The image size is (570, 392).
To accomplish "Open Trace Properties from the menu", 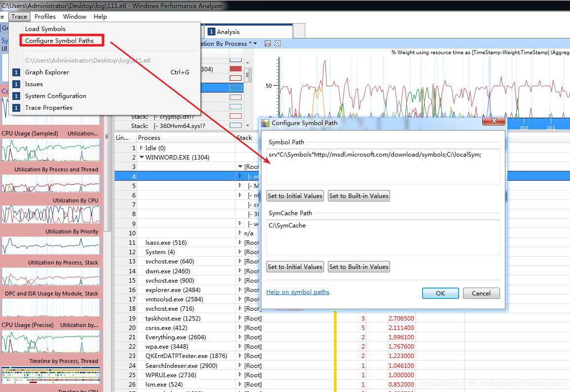I will pyautogui.click(x=49, y=108).
